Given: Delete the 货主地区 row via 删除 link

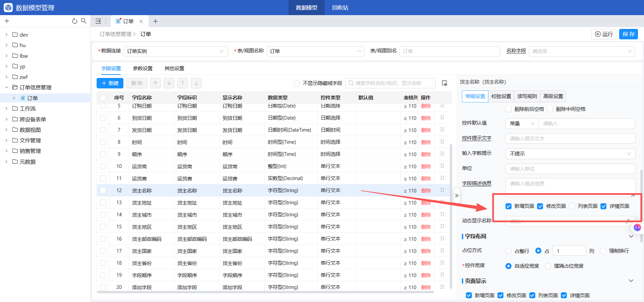Looking at the screenshot, I should [x=426, y=227].
